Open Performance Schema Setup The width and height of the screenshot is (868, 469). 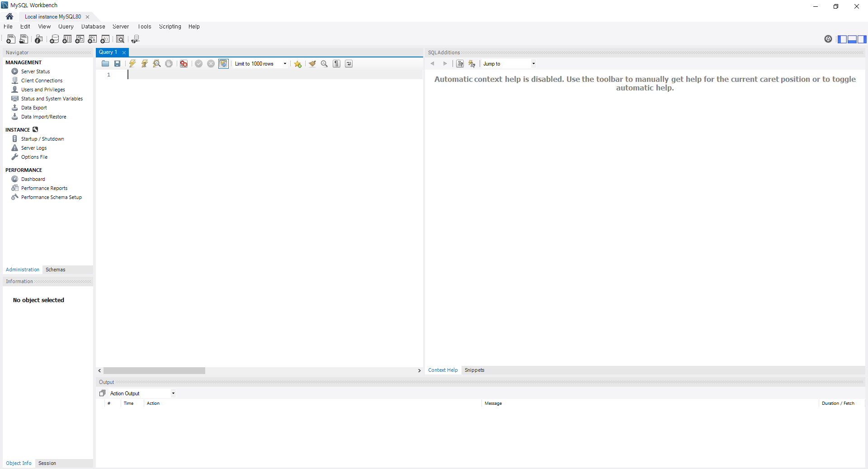click(52, 197)
